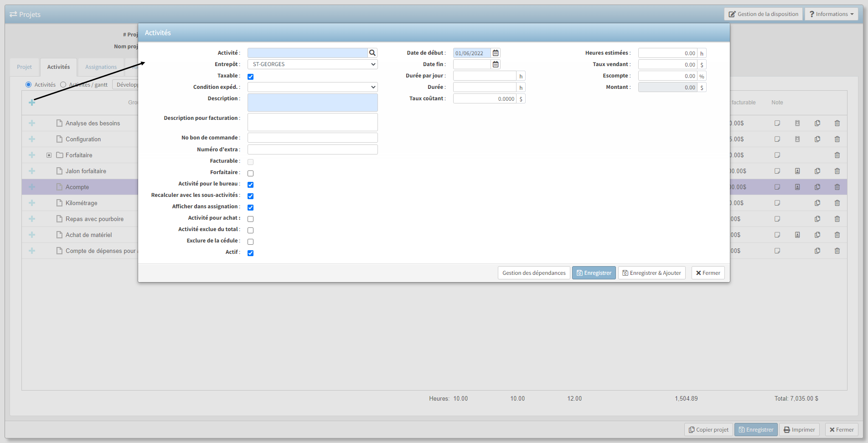
Task: Click the add activity plus icon in header
Action: point(32,103)
